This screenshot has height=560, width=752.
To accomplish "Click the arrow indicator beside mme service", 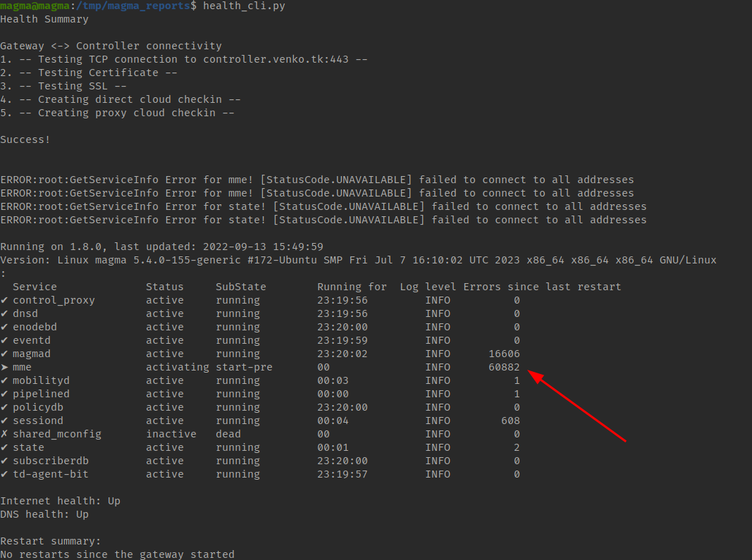I will tap(6, 367).
